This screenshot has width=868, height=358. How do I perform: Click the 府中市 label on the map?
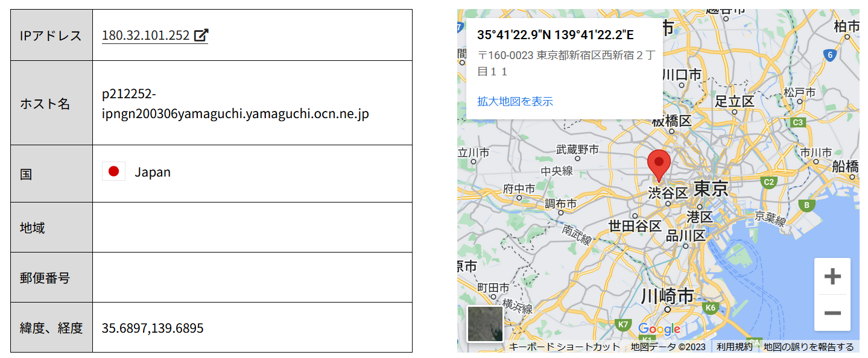coord(519,189)
